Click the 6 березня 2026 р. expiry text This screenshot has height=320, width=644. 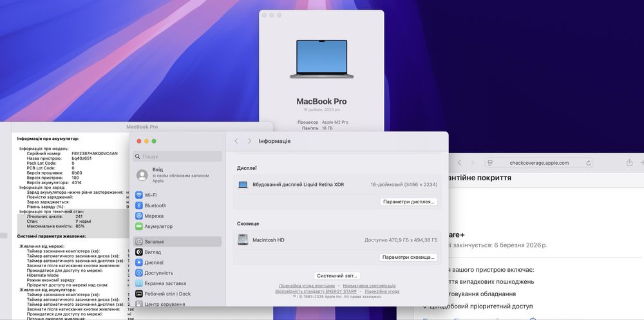(x=521, y=245)
